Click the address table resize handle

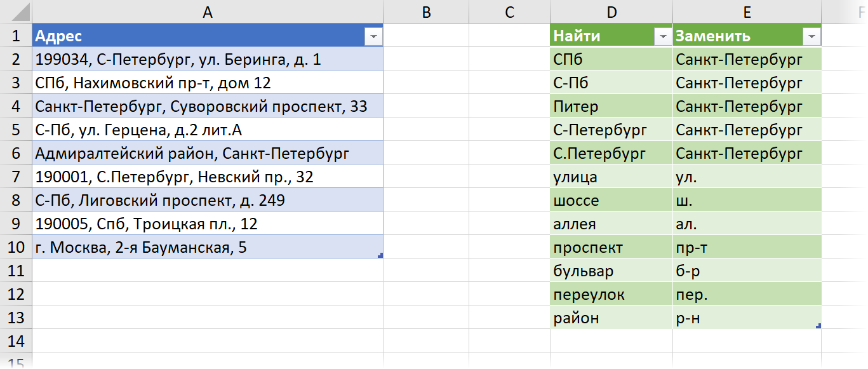tap(380, 255)
